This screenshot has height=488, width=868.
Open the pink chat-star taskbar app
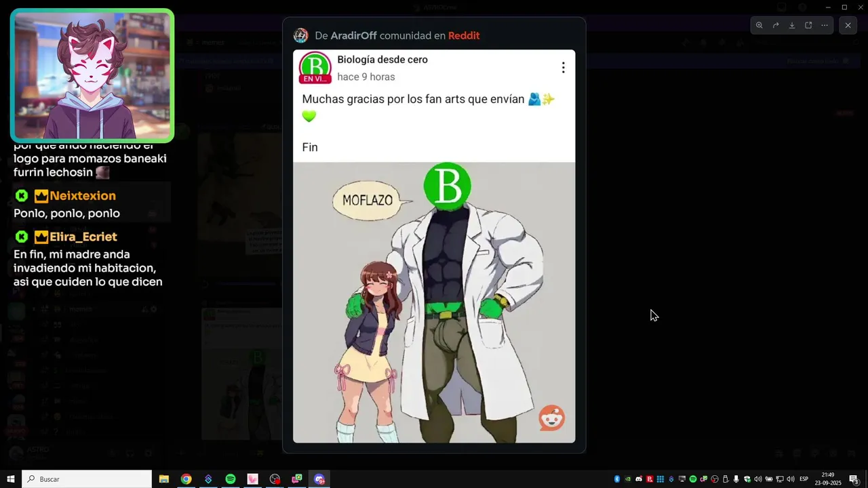tap(297, 479)
